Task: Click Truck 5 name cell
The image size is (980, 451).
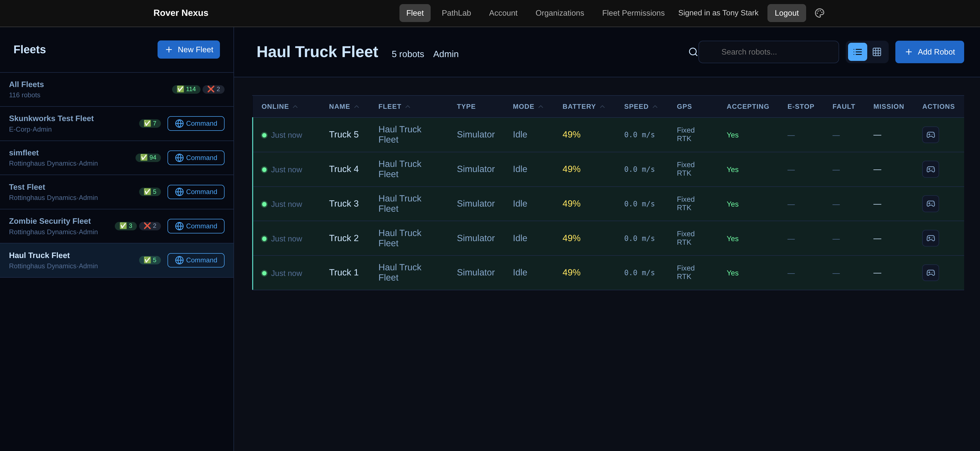Action: pyautogui.click(x=343, y=134)
